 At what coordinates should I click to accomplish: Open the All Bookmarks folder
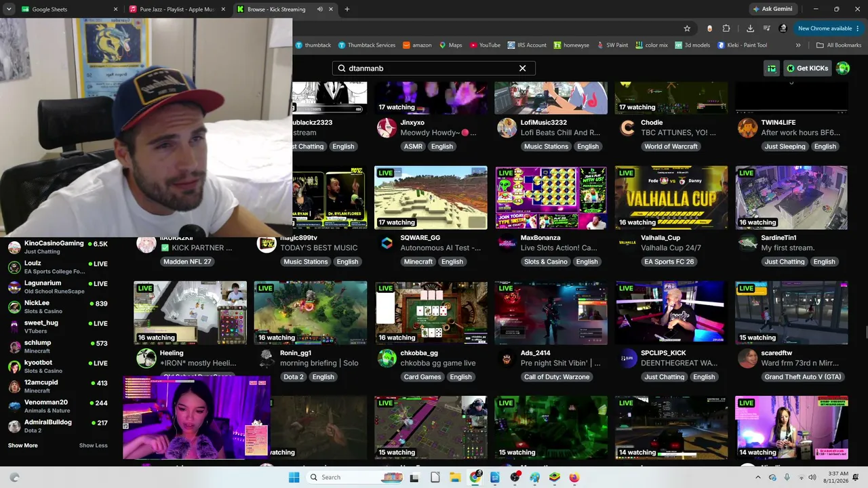point(839,45)
